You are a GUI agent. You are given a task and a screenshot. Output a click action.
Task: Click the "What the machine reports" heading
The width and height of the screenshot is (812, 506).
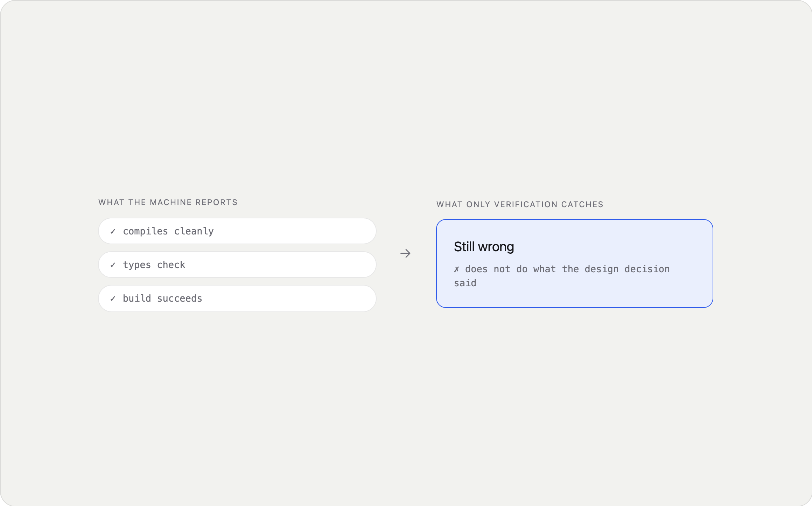point(168,202)
